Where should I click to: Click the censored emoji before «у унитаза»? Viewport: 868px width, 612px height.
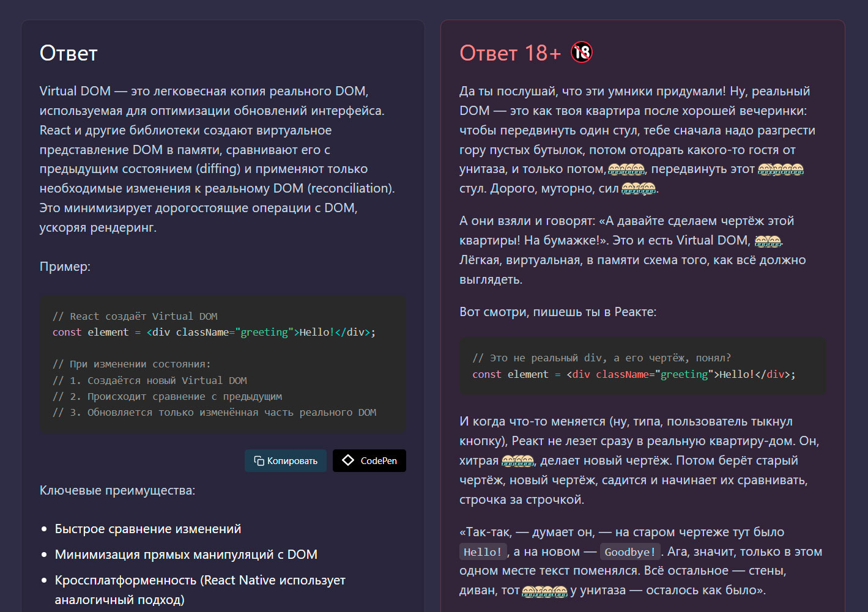coord(544,591)
